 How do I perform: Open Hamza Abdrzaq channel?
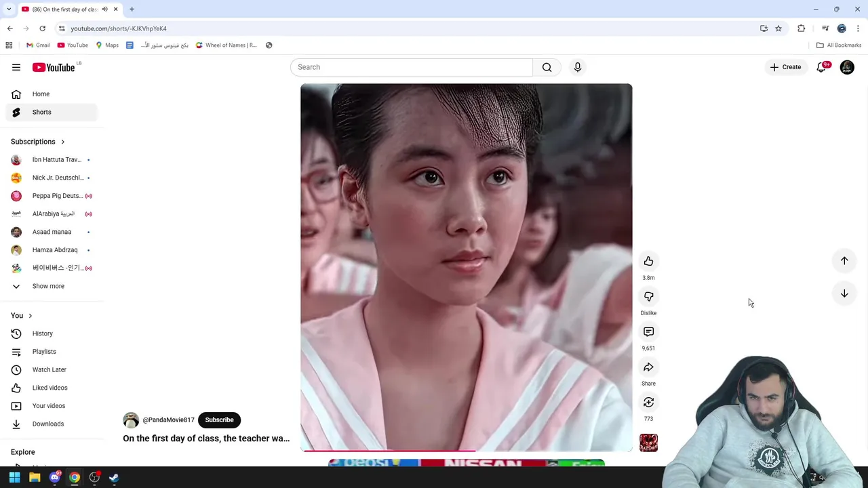(52, 250)
